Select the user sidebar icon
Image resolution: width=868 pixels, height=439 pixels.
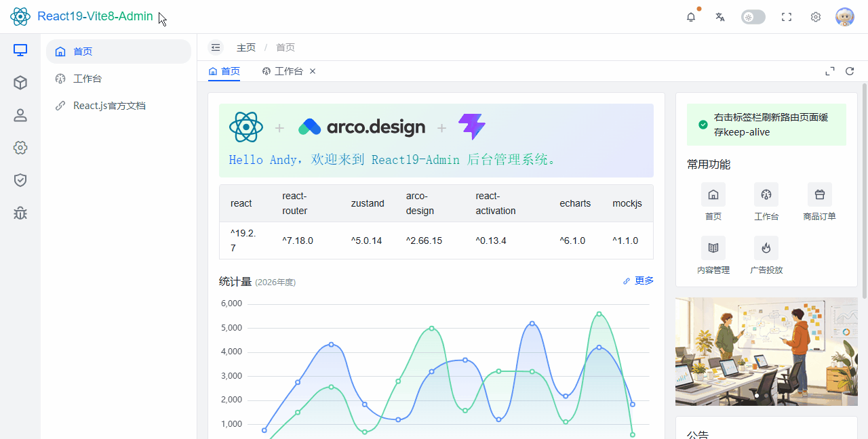(x=20, y=115)
